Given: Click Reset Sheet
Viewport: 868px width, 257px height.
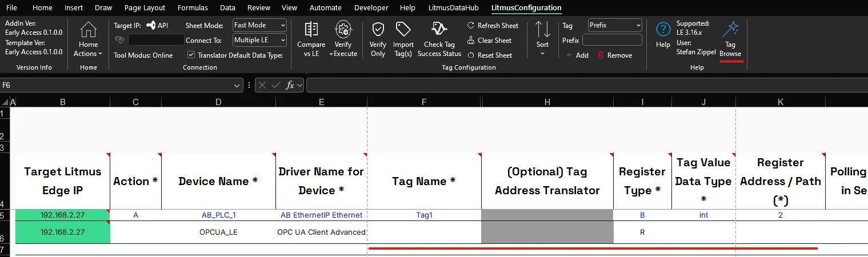Looking at the screenshot, I should [489, 55].
